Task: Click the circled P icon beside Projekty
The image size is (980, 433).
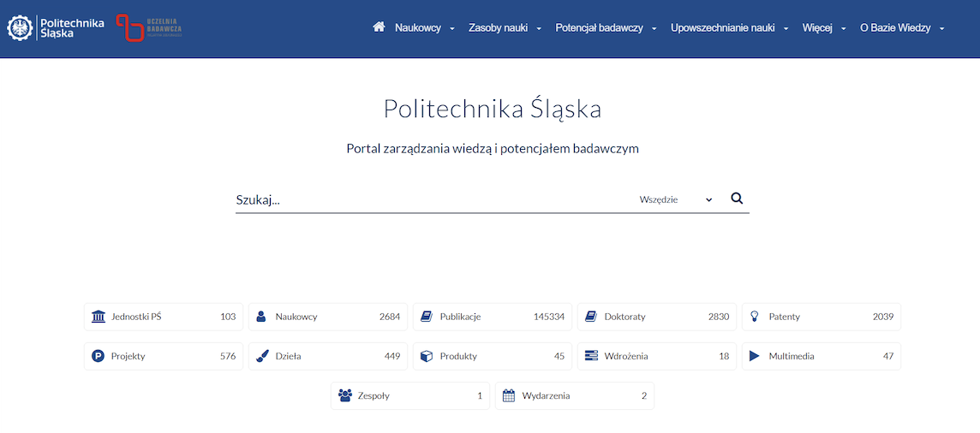Action: point(98,356)
